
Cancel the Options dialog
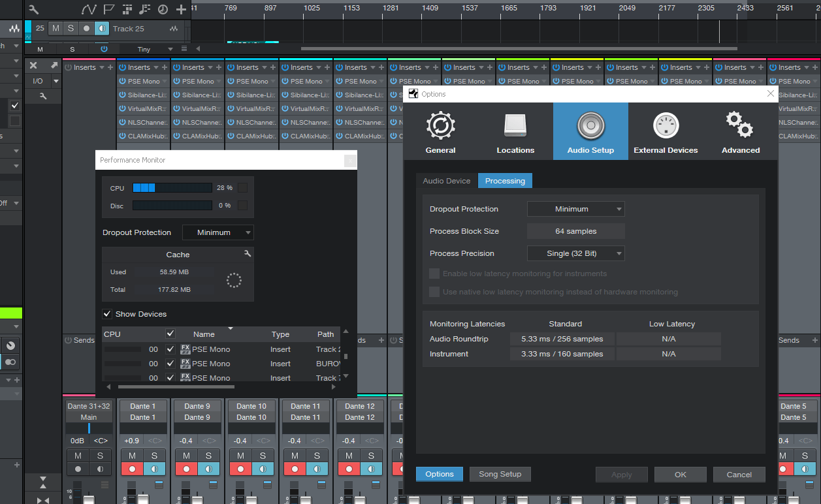pyautogui.click(x=739, y=475)
